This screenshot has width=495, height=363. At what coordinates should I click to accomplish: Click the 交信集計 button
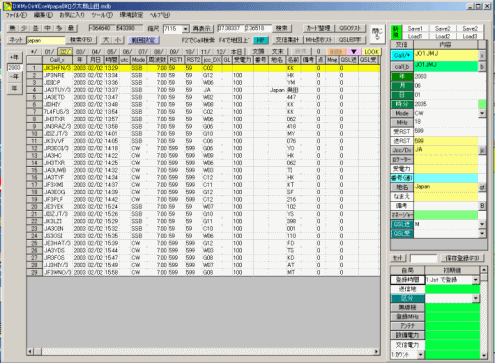coord(287,40)
